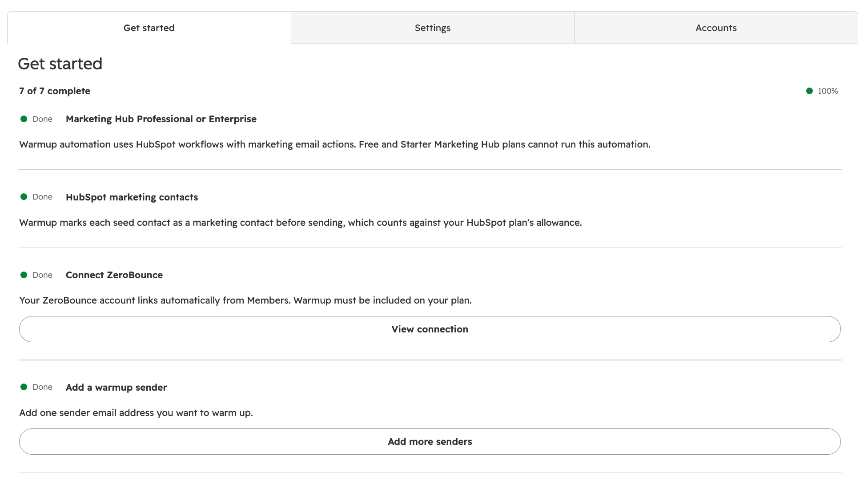Click the Done label beside Marketing Hub Professional
The width and height of the screenshot is (868, 488).
(43, 119)
